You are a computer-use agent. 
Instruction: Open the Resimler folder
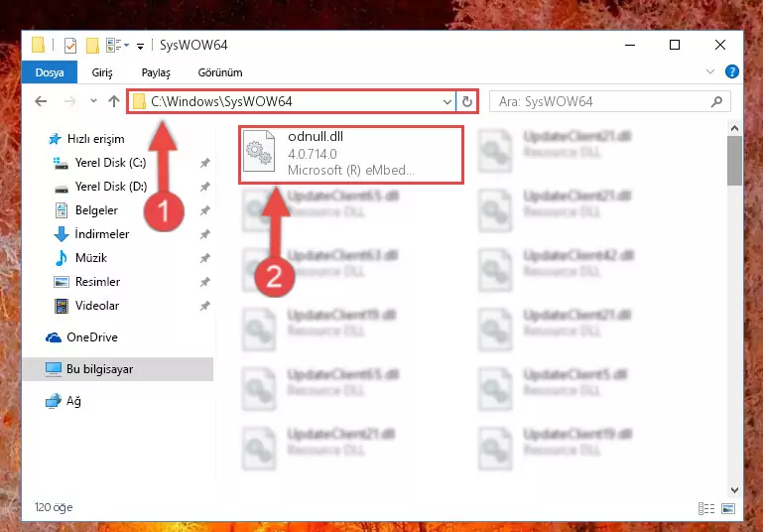pos(86,282)
